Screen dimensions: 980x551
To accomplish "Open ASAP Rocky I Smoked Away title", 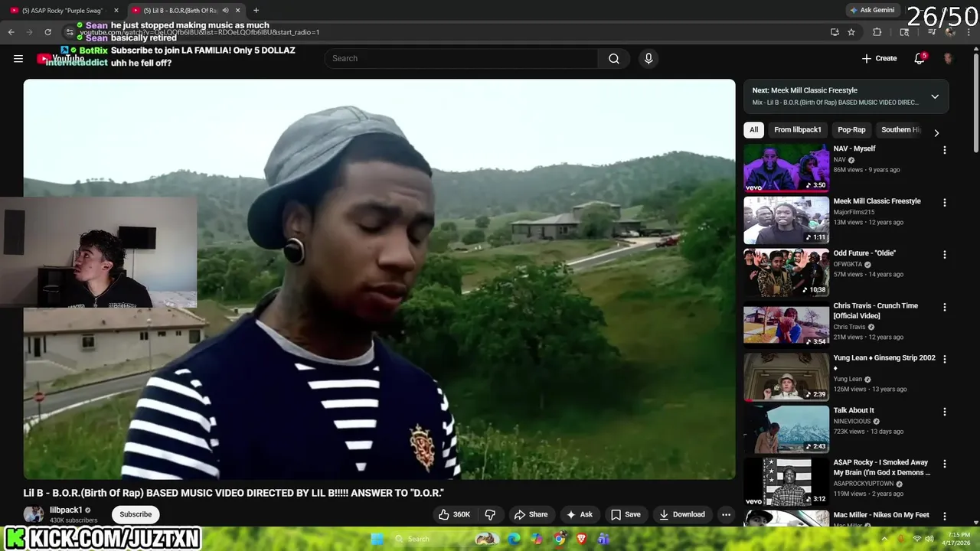I will [882, 468].
